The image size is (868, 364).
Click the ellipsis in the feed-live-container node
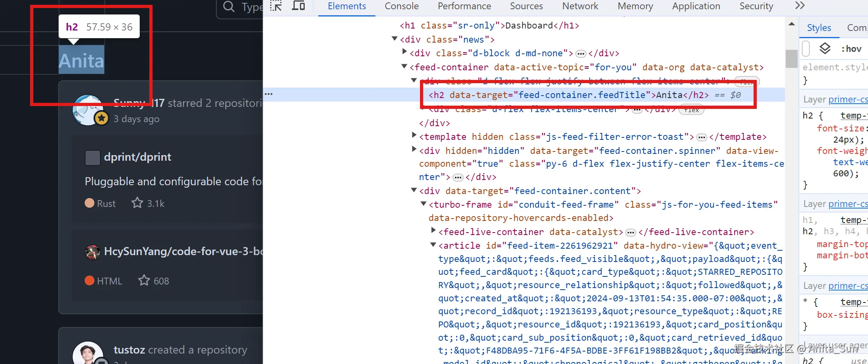(631, 232)
